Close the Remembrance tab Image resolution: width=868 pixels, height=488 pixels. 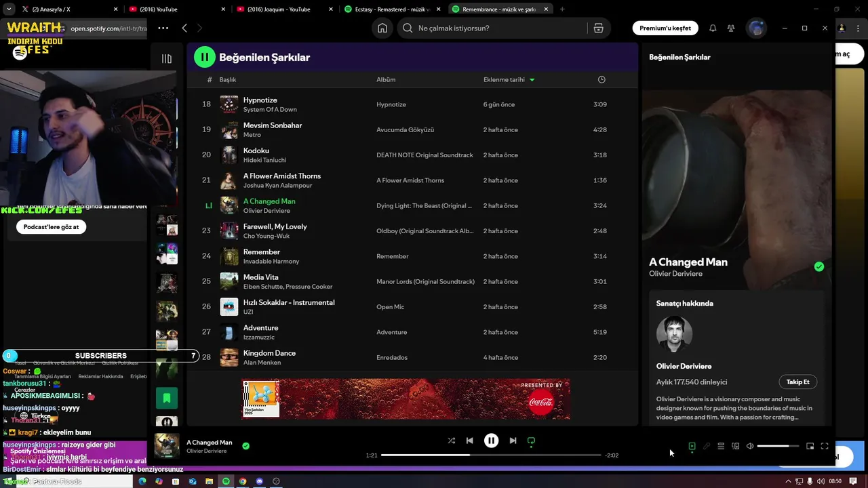point(546,9)
